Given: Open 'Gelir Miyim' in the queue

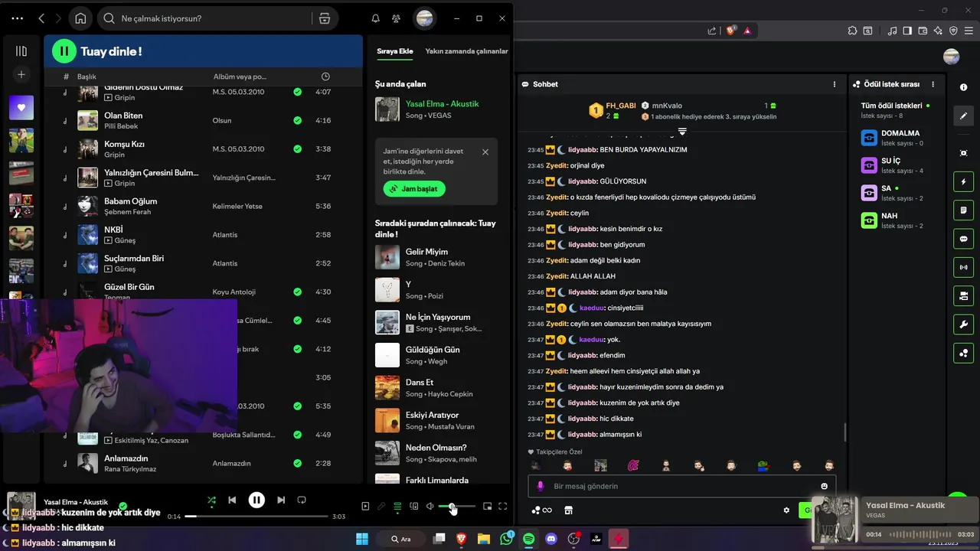Looking at the screenshot, I should pos(437,257).
